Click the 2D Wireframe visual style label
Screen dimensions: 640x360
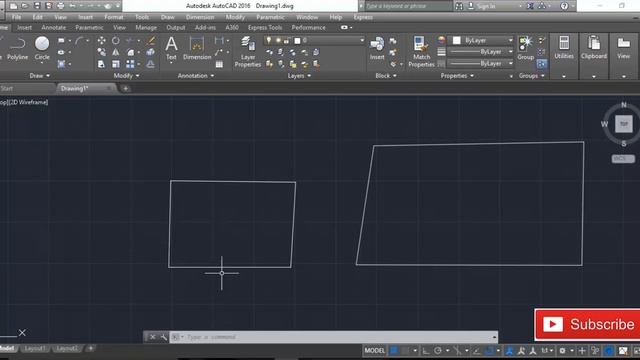tap(29, 102)
